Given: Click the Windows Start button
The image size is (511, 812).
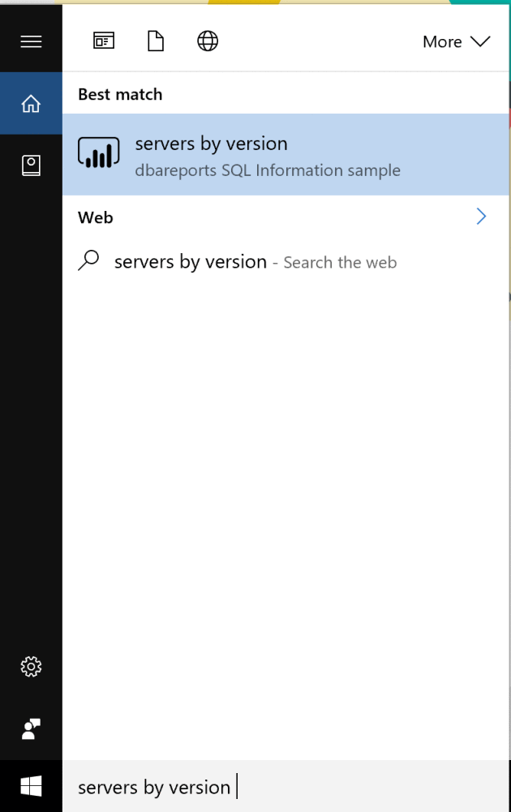Looking at the screenshot, I should [x=31, y=786].
